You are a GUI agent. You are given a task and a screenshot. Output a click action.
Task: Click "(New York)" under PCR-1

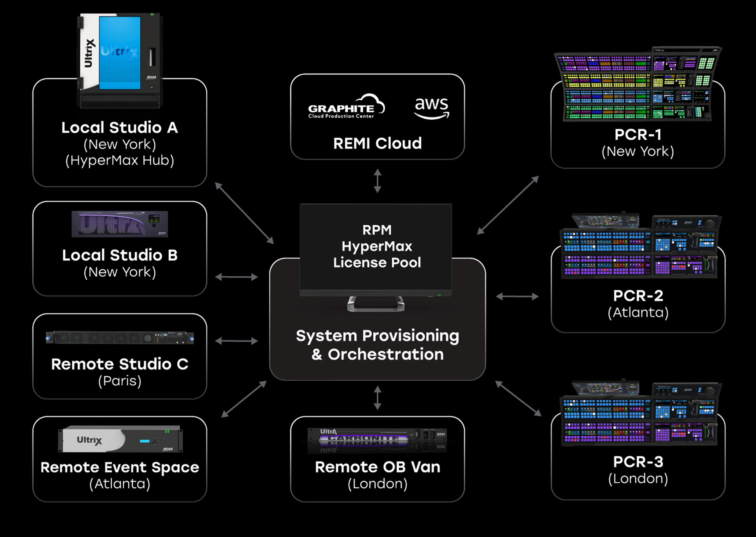coord(638,152)
